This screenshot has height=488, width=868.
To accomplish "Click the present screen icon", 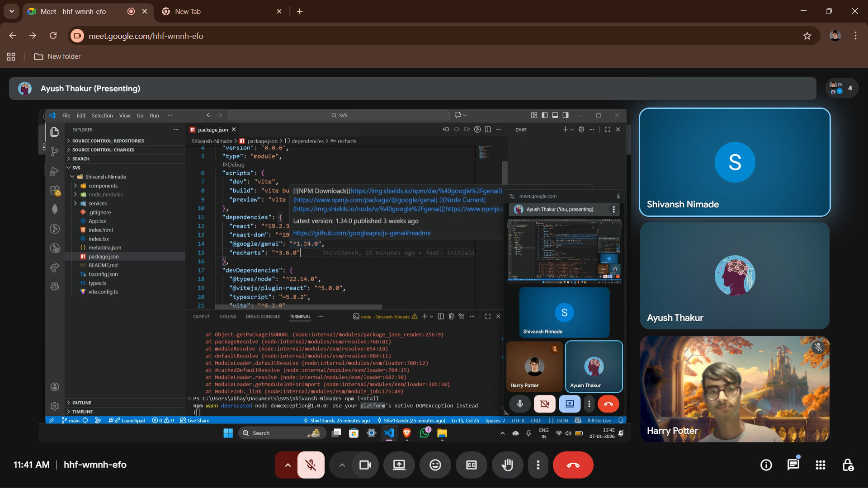I will [x=399, y=465].
